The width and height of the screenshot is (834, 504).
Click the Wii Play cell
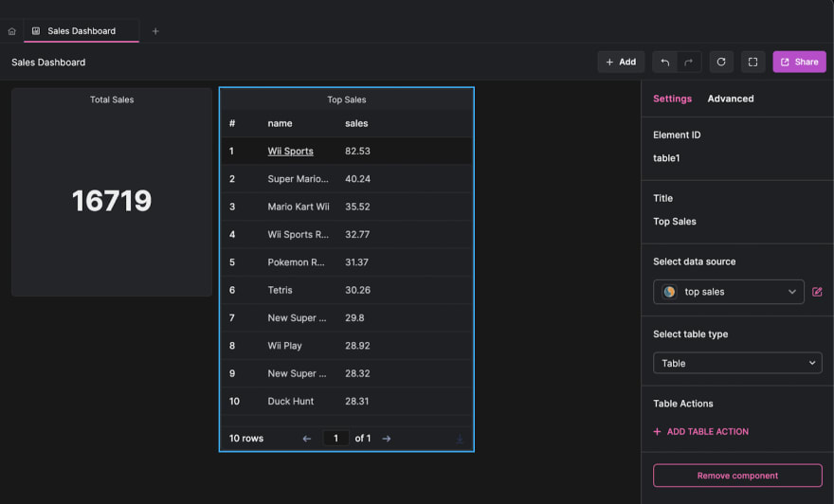click(x=284, y=346)
